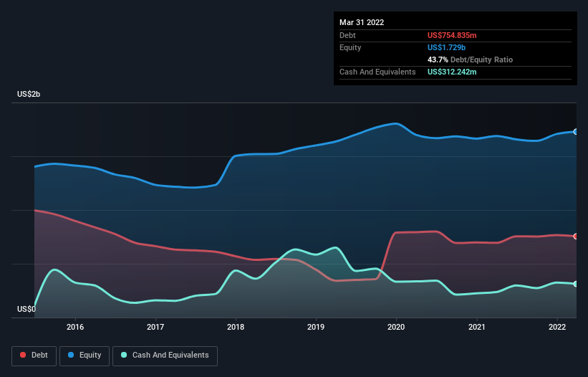
Task: Toggle the Equity series legend button
Action: pyautogui.click(x=85, y=355)
